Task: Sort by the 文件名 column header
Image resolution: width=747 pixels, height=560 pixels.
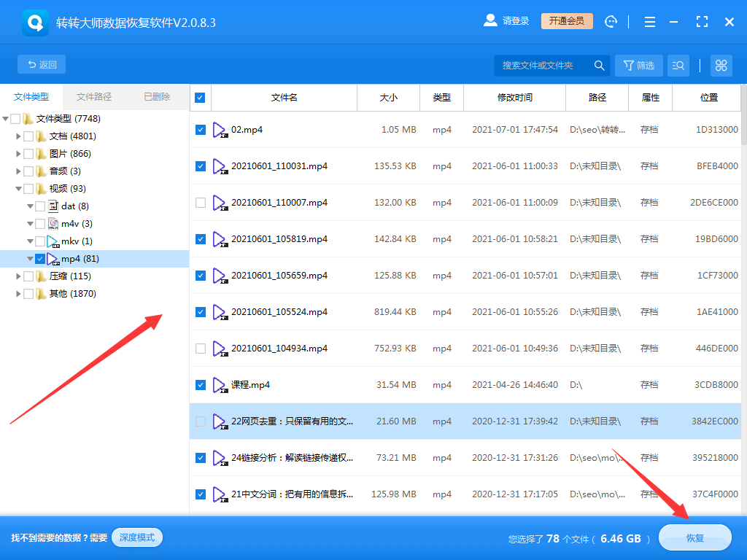Action: pyautogui.click(x=284, y=98)
